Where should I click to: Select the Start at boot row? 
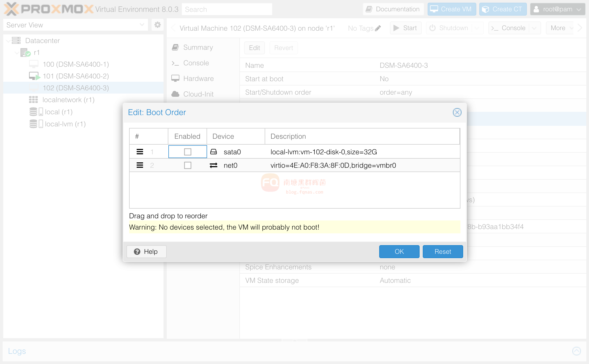413,79
